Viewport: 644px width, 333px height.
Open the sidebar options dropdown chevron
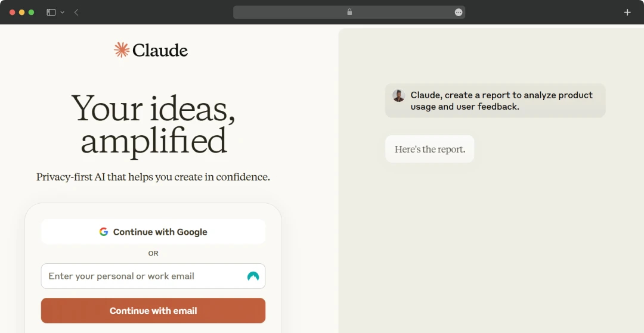point(63,13)
